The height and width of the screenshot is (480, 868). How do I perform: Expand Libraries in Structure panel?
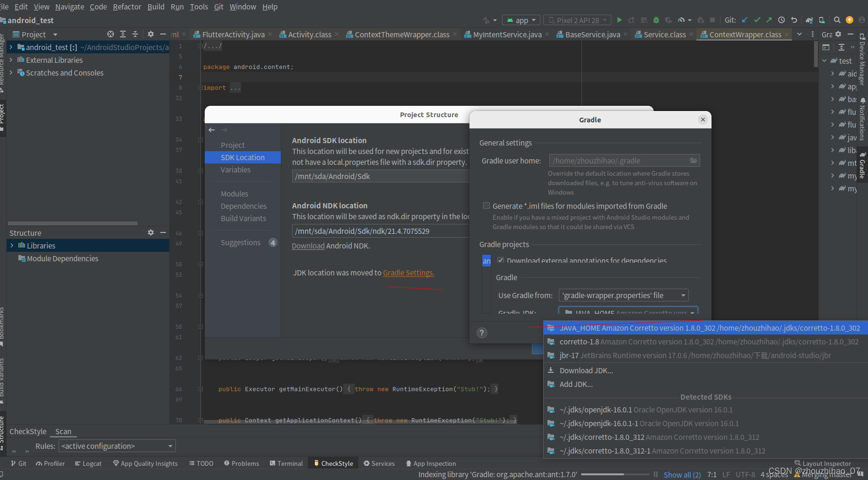tap(12, 246)
